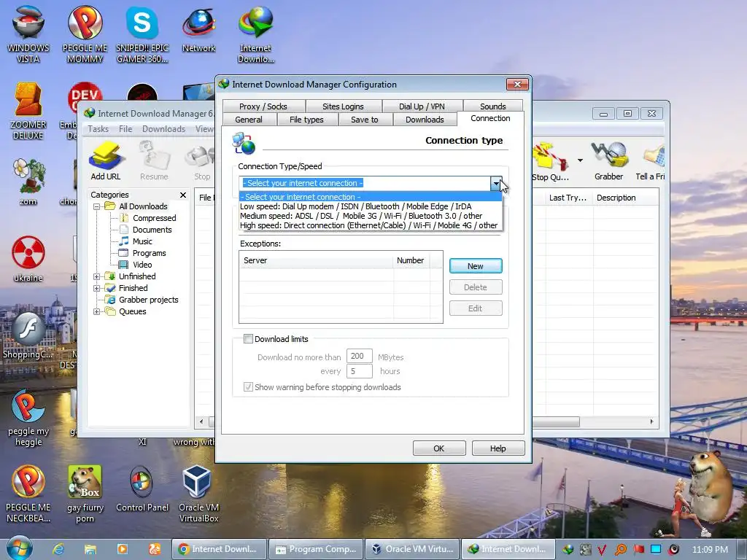Screen dimensions: 747x560
Task: Open the Network desktop icon
Action: click(x=198, y=29)
